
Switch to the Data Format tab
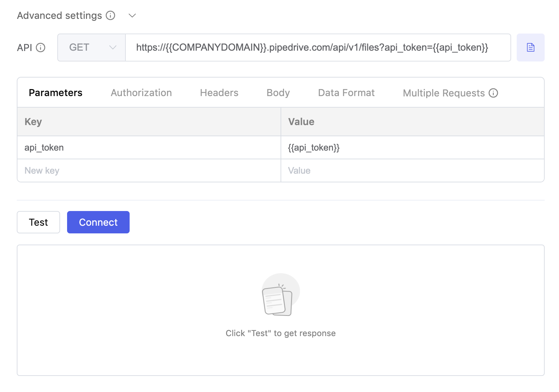(x=346, y=93)
